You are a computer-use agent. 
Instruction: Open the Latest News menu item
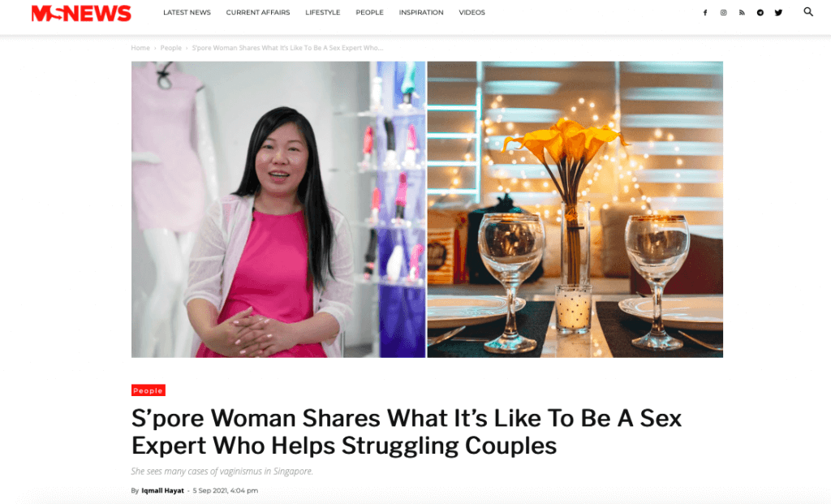click(x=187, y=12)
